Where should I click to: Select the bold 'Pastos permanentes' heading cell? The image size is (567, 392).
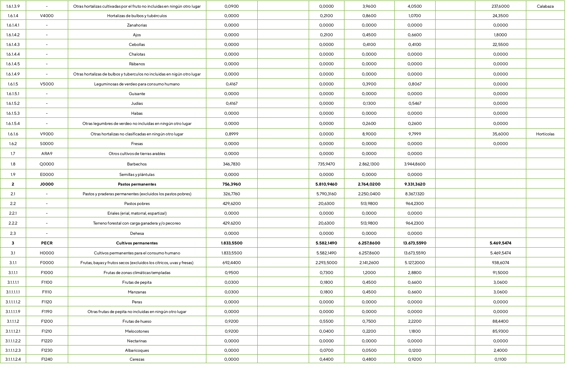pos(137,184)
